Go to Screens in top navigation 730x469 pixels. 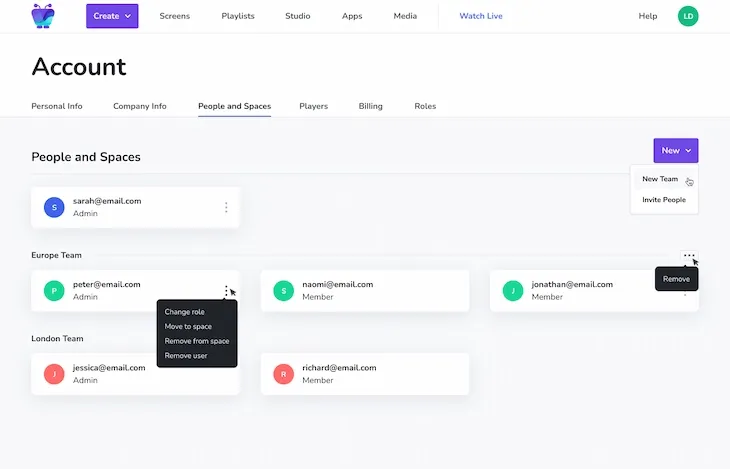175,16
